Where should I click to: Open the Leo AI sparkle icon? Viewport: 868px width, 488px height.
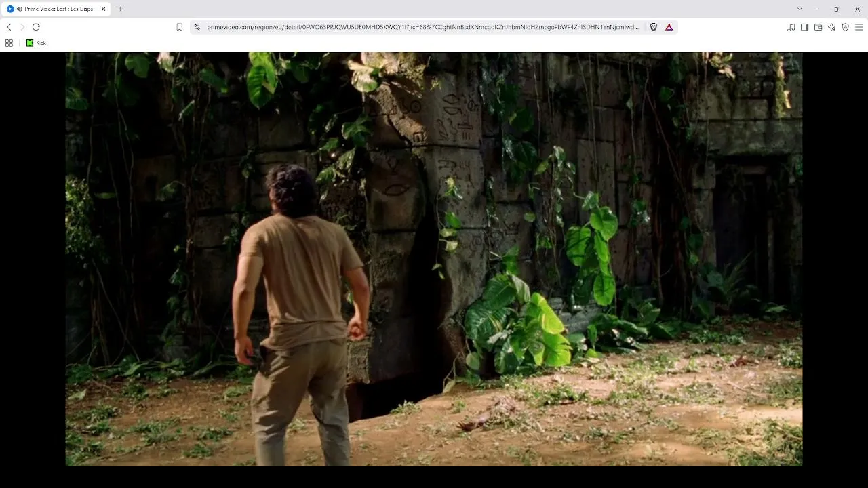point(831,27)
